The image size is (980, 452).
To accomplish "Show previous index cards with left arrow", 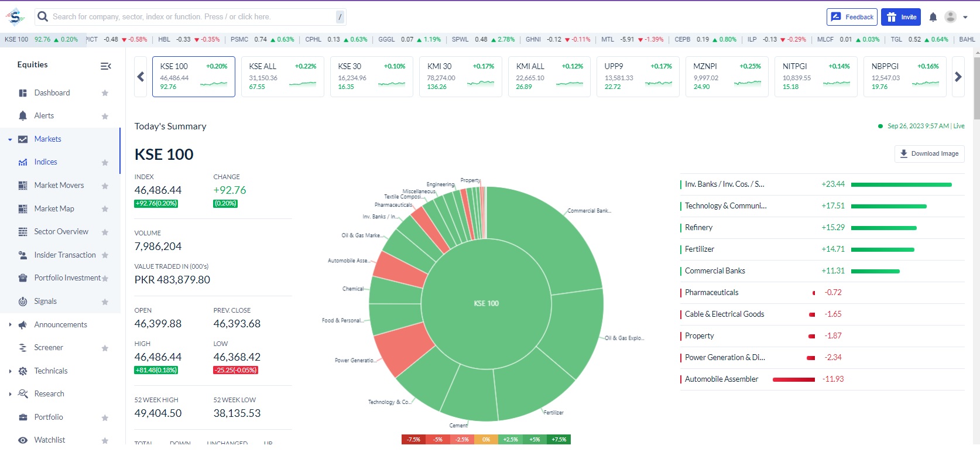I will point(141,77).
